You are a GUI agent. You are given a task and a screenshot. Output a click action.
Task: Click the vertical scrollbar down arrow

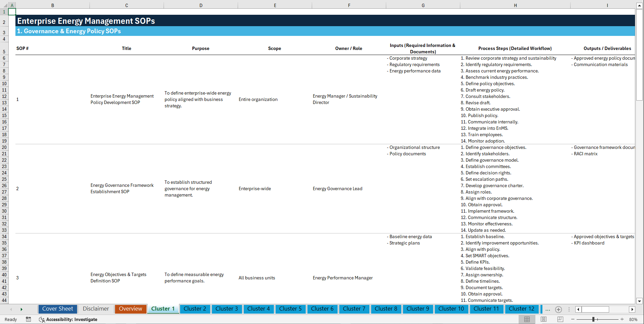640,301
